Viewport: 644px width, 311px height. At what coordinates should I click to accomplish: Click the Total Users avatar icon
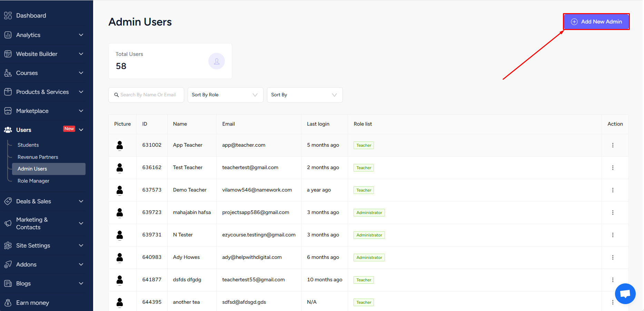[x=217, y=61]
